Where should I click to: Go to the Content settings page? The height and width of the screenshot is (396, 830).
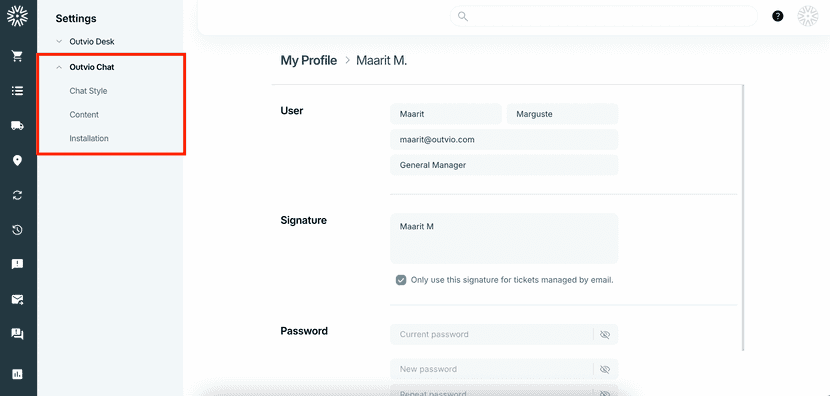pos(84,114)
